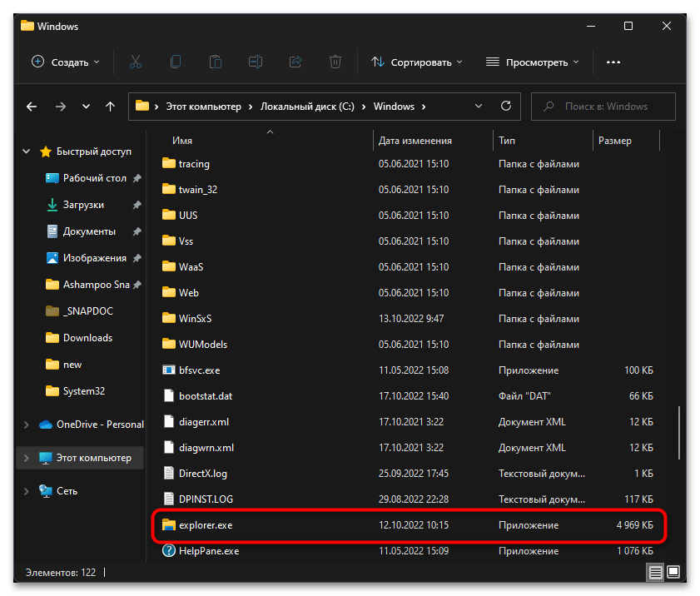Open the new folder in sidebar
The image size is (700, 596).
pos(72,365)
